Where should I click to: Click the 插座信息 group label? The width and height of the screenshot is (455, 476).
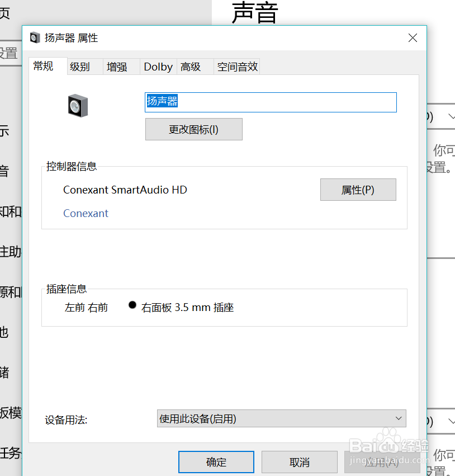[x=67, y=289]
